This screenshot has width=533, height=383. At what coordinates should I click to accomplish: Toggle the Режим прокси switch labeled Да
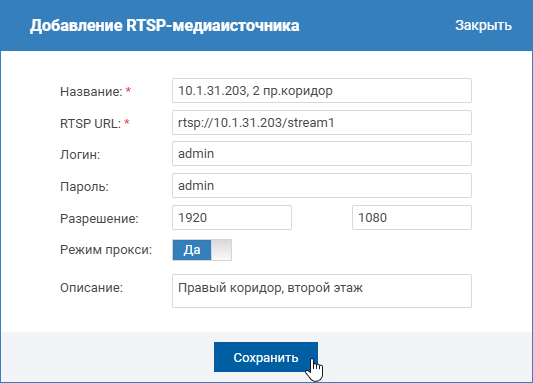(202, 250)
